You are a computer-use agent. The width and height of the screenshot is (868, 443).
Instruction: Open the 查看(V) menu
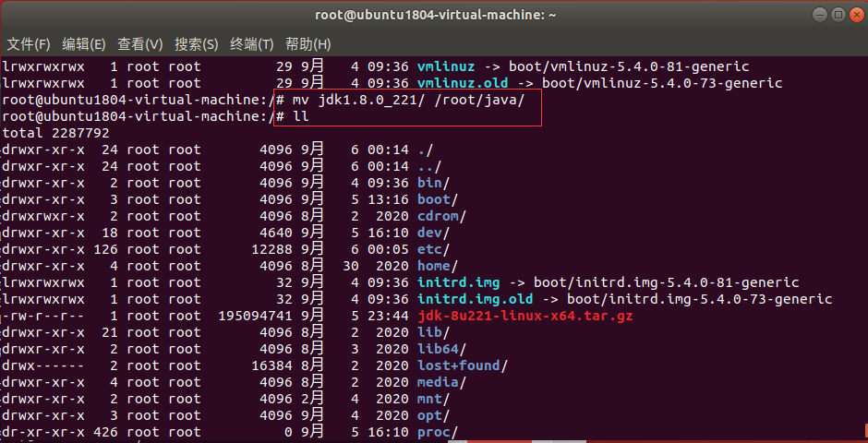click(x=140, y=44)
